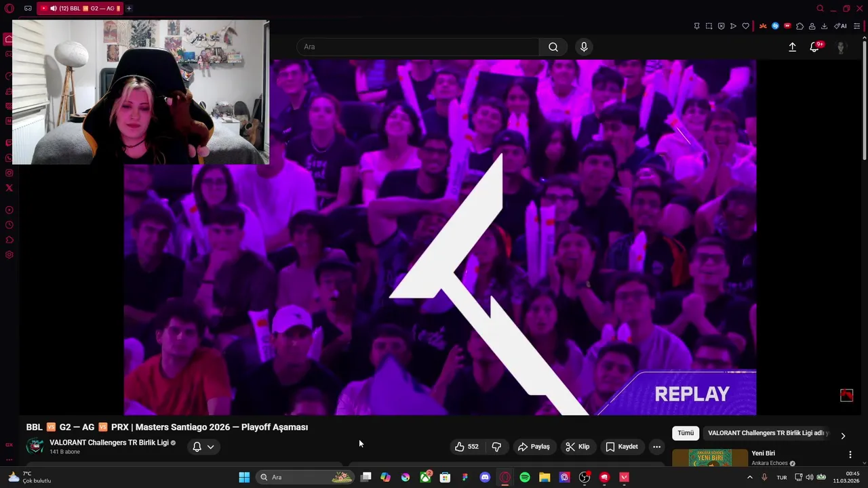Screen dimensions: 868x488
Task: Open YouTube notifications bell
Action: [816, 47]
